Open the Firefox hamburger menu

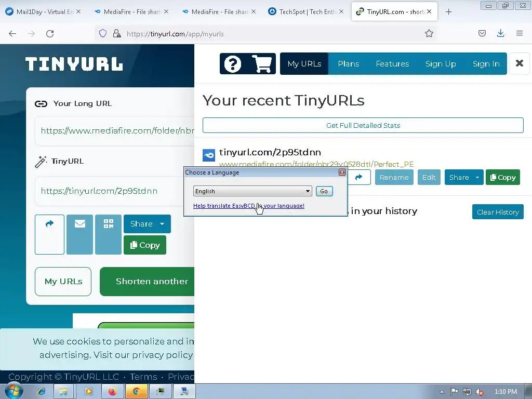tap(519, 33)
